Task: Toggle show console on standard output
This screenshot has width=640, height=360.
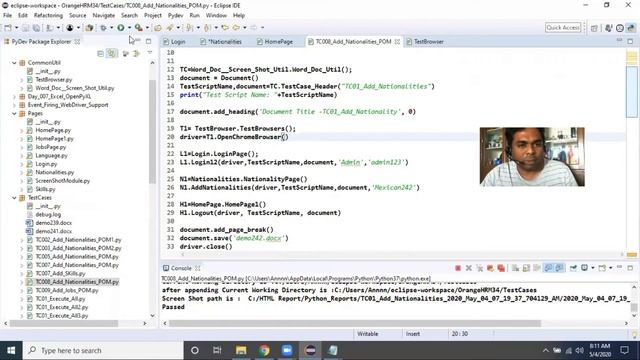Action: click(x=548, y=268)
